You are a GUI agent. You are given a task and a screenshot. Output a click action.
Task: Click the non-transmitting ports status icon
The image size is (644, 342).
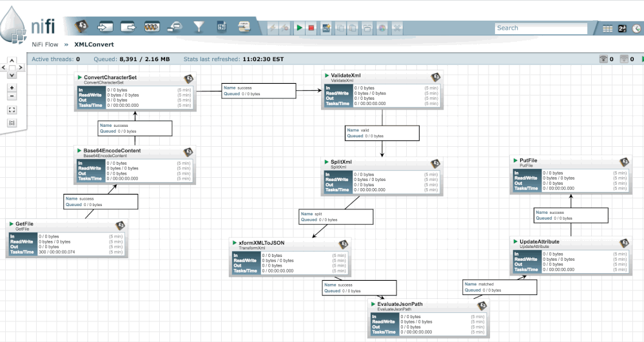tap(624, 59)
